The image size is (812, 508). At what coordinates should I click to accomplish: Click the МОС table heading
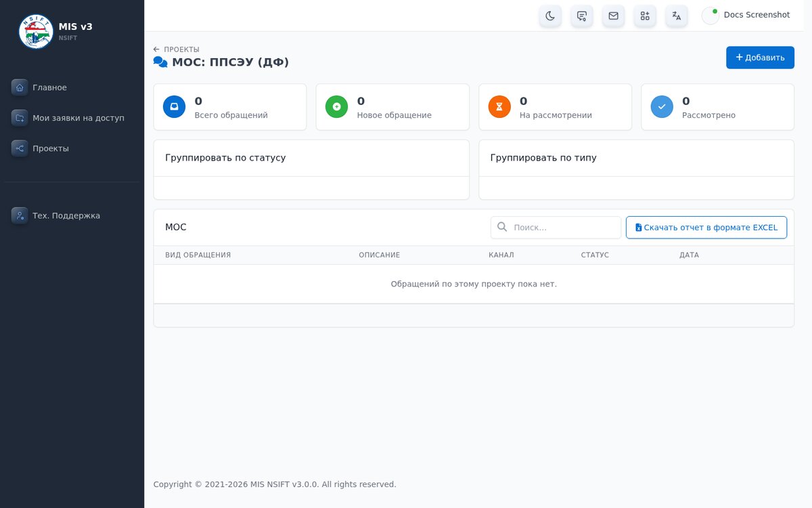point(176,228)
